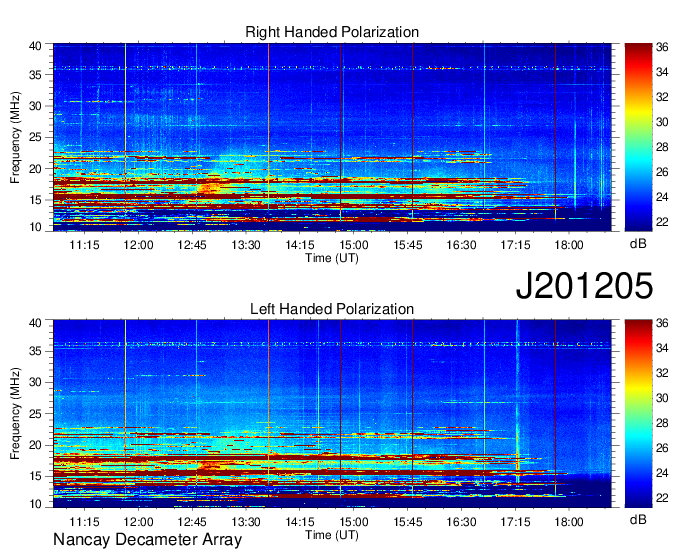Click "22" on Right Handed color bar scale
The width and height of the screenshot is (680, 552).
point(662,222)
